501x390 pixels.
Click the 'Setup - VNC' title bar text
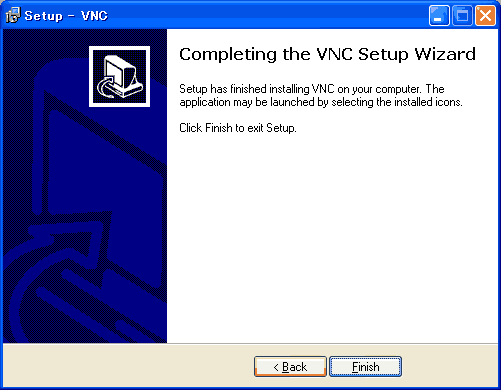pos(66,16)
